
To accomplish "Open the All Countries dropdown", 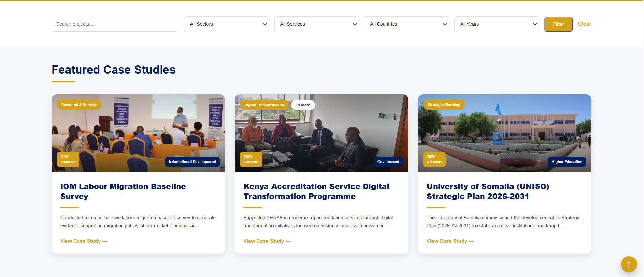I will pos(406,24).
